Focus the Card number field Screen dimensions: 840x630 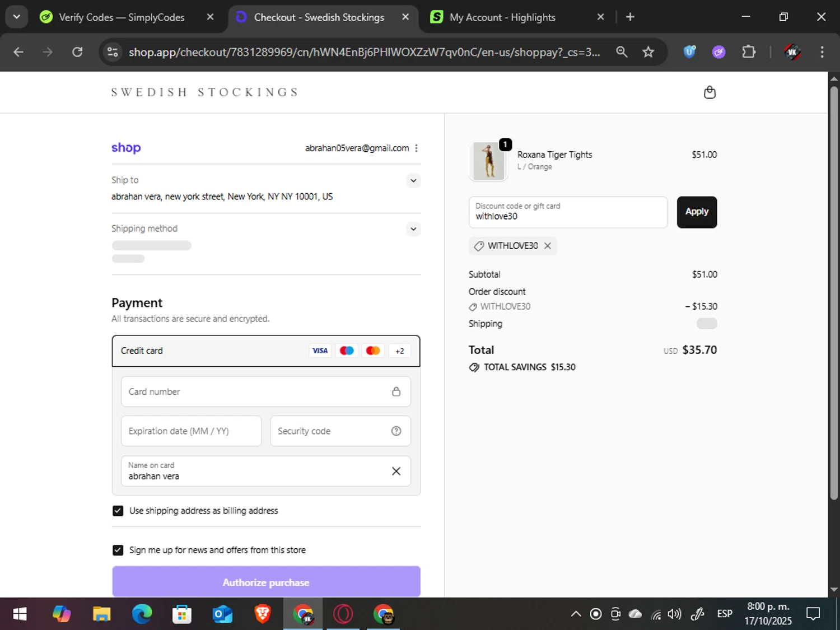(x=266, y=391)
